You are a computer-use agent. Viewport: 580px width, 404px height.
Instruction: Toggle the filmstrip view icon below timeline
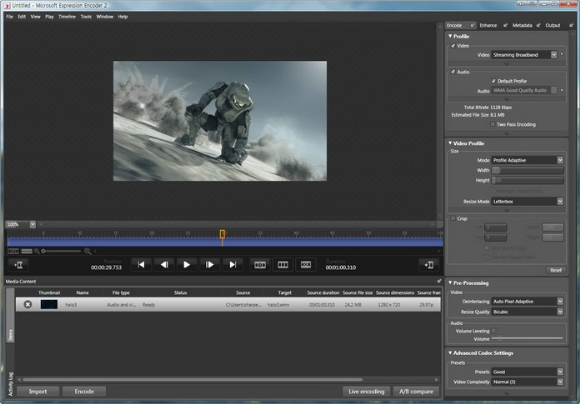[13, 251]
